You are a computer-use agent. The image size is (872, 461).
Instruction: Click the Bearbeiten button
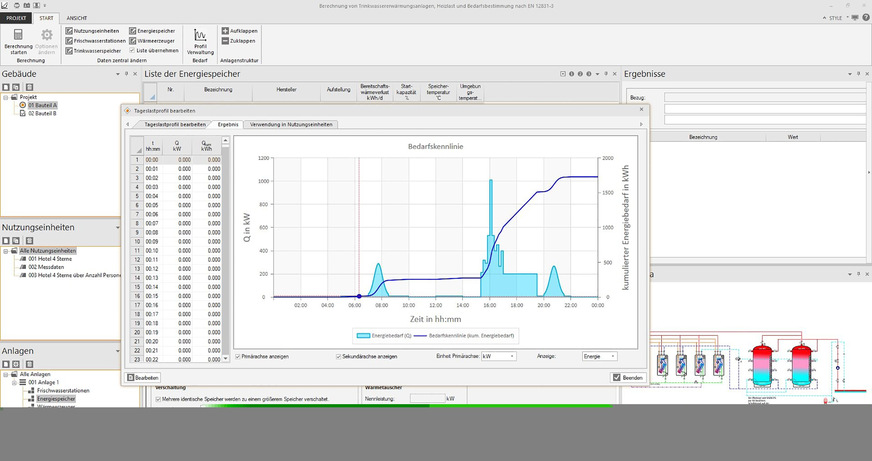(143, 378)
